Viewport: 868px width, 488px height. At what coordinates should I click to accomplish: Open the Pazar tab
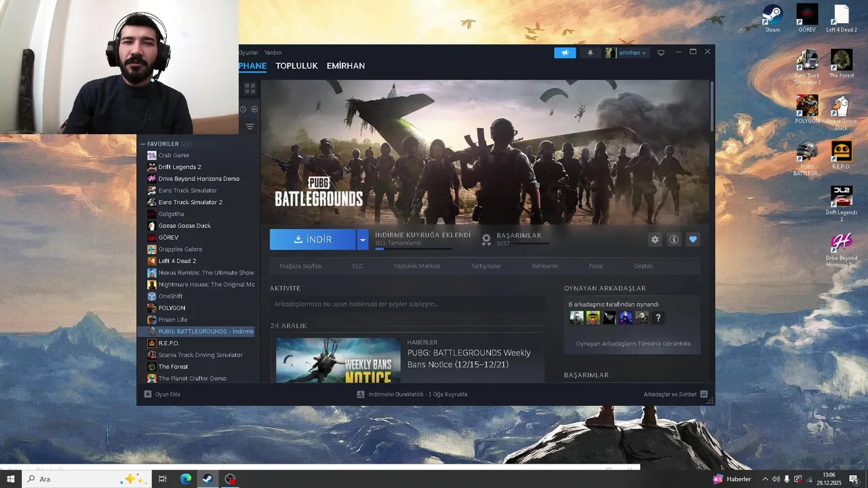(x=596, y=266)
